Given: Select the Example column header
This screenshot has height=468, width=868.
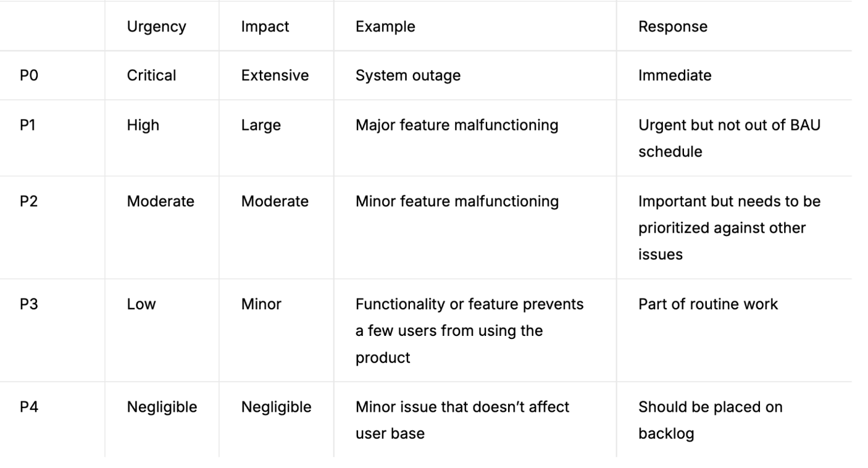Looking at the screenshot, I should pos(385,27).
